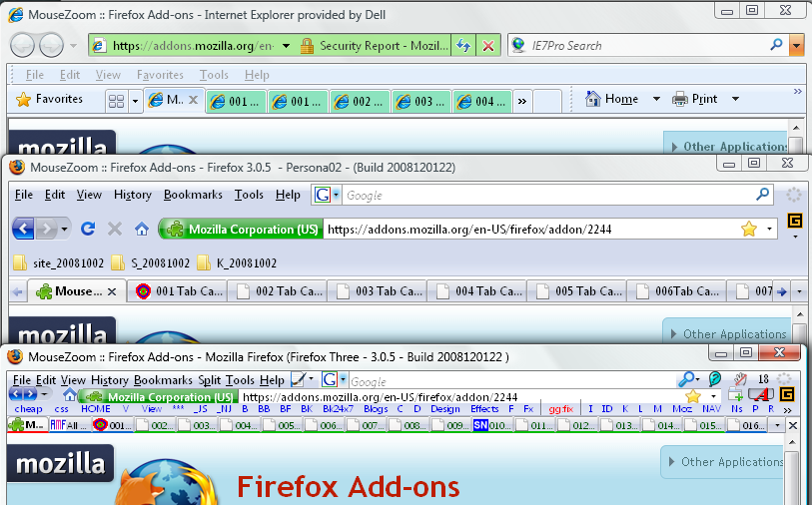Open Bookmarks menu in Persona02 Firefox window
The image size is (812, 505).
coord(193,195)
